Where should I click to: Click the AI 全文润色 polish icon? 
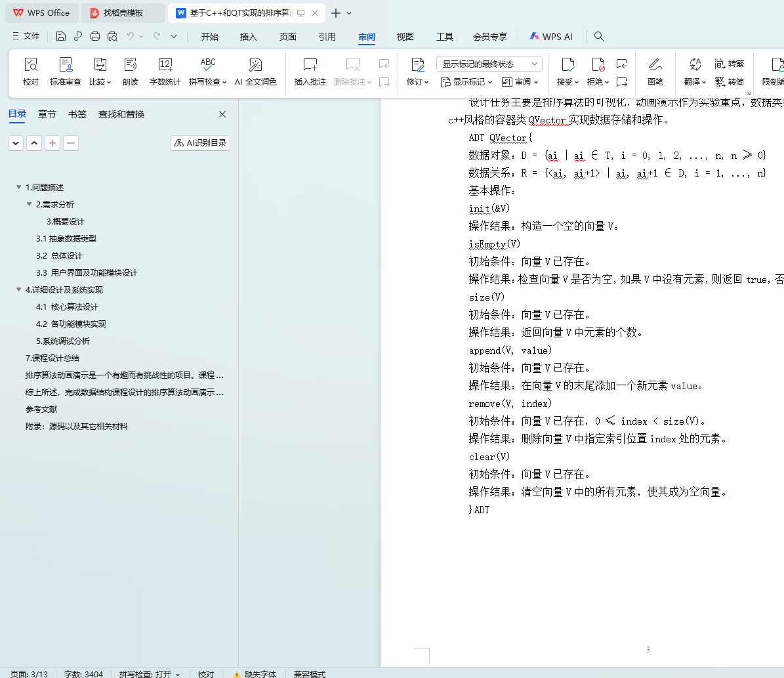(255, 64)
